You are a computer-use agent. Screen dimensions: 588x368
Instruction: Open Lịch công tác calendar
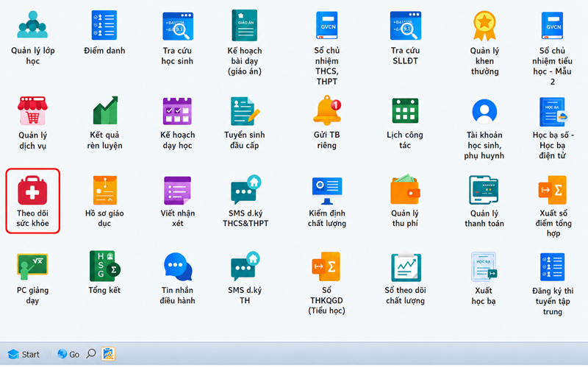[x=405, y=111]
